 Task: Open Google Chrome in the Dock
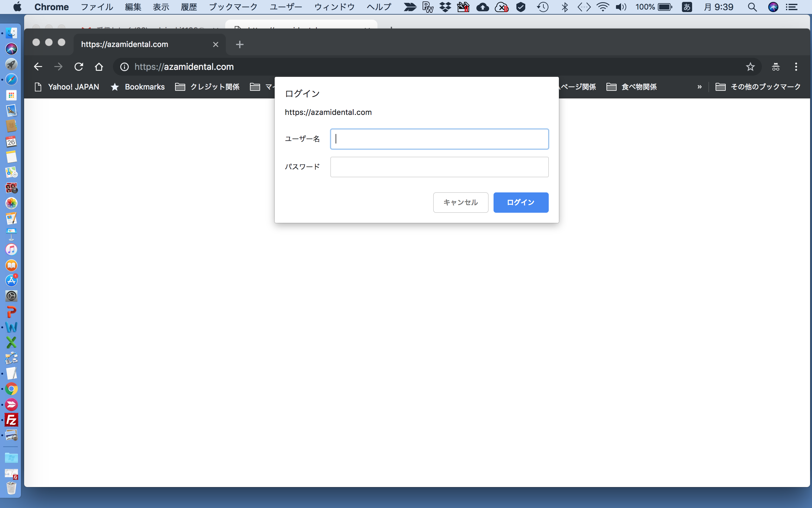pyautogui.click(x=11, y=389)
